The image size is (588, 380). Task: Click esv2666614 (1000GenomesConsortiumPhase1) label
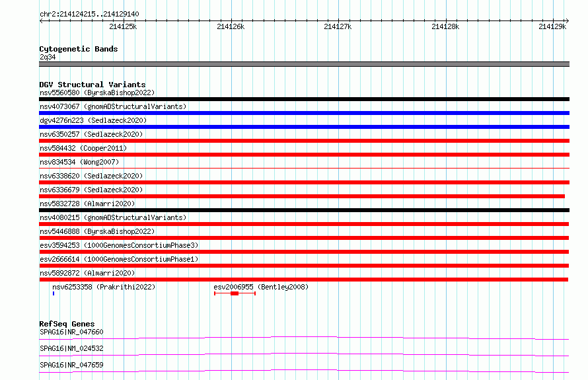click(119, 259)
